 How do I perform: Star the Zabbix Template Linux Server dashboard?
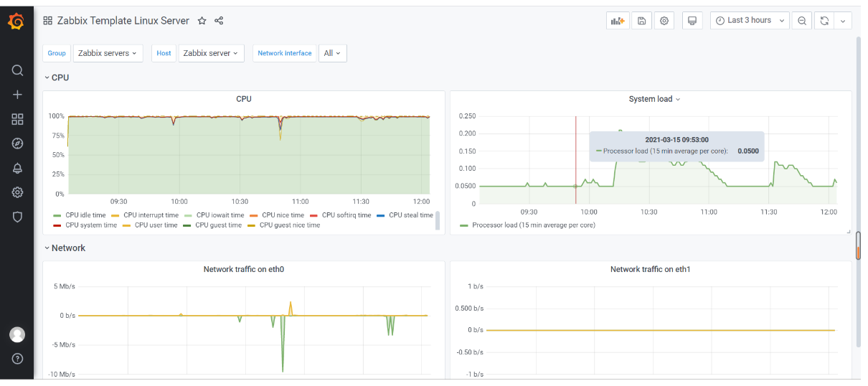[x=202, y=21]
